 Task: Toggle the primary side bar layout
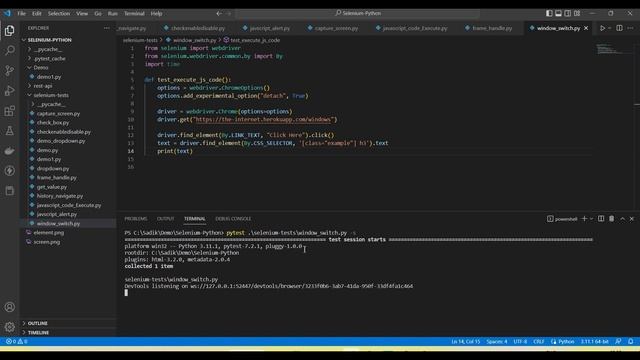click(x=549, y=13)
